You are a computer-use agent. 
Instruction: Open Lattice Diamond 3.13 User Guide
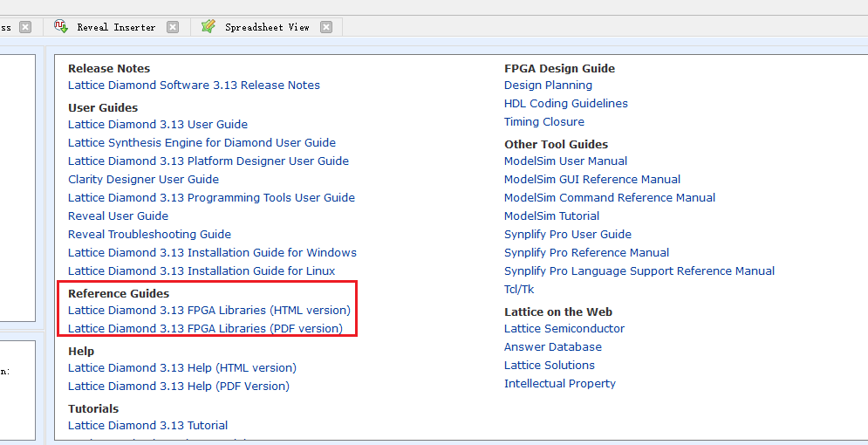pos(158,125)
